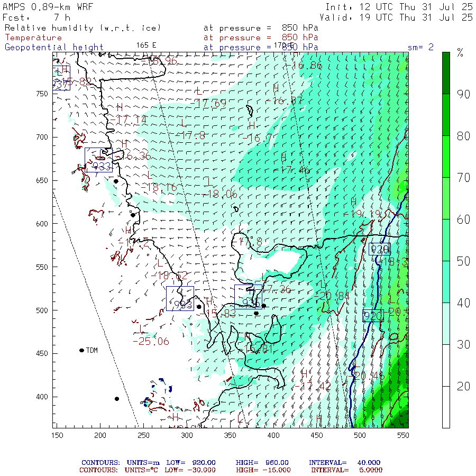Click the x-axis tick label 150

pos(57,436)
